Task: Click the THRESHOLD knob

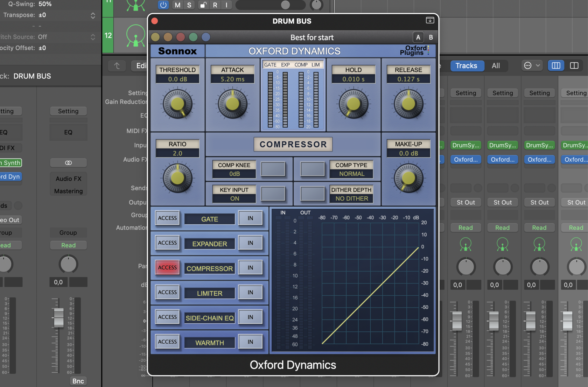Action: coord(177,104)
